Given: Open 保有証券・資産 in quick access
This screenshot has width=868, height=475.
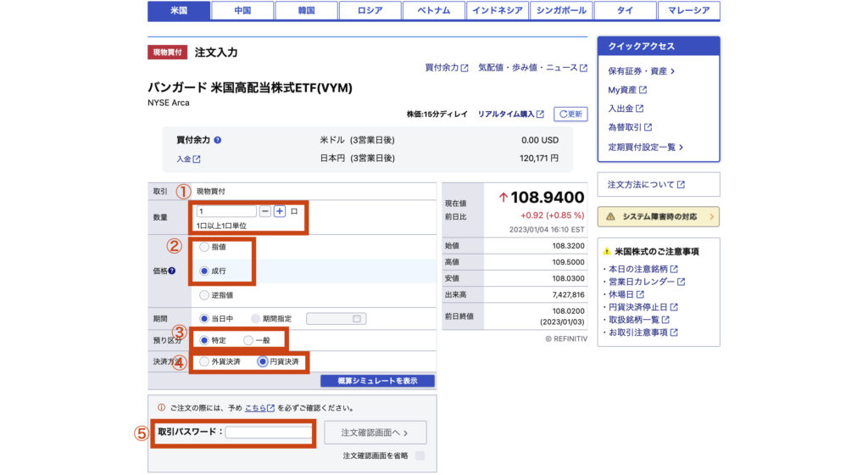Looking at the screenshot, I should [x=641, y=71].
